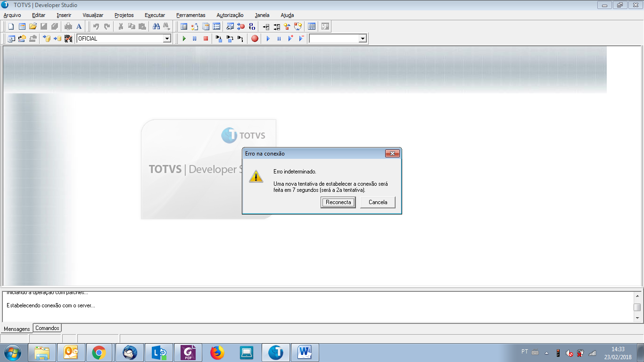
Task: Click the gears with red checkmark icon
Action: pyautogui.click(x=68, y=39)
